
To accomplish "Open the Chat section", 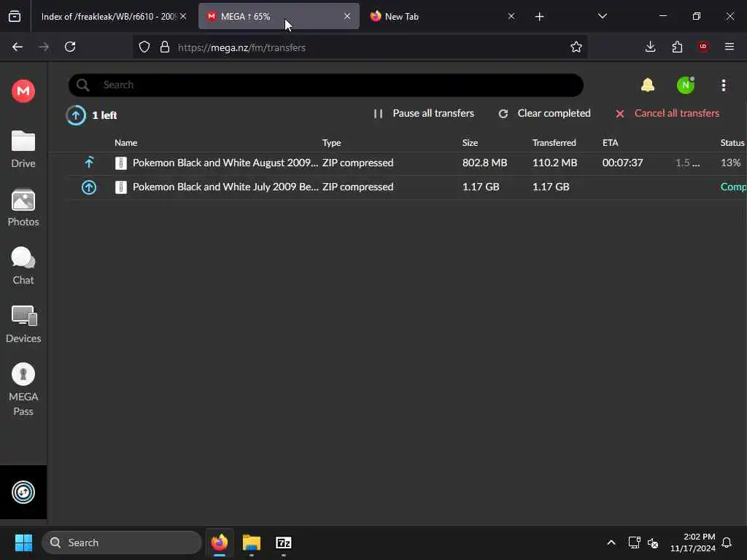I will click(23, 266).
